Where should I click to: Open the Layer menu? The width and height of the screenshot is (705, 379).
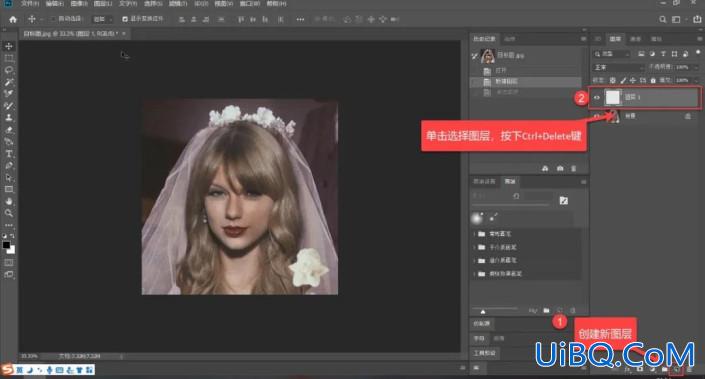pos(103,4)
